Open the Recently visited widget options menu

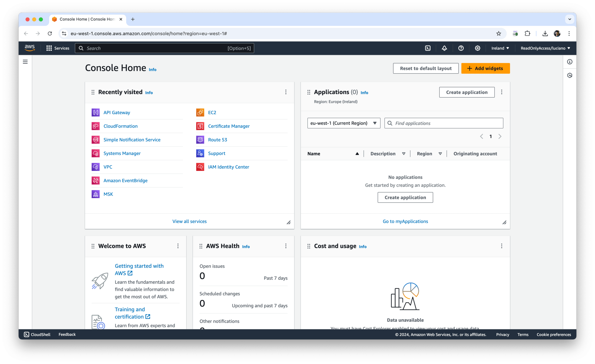pyautogui.click(x=286, y=92)
